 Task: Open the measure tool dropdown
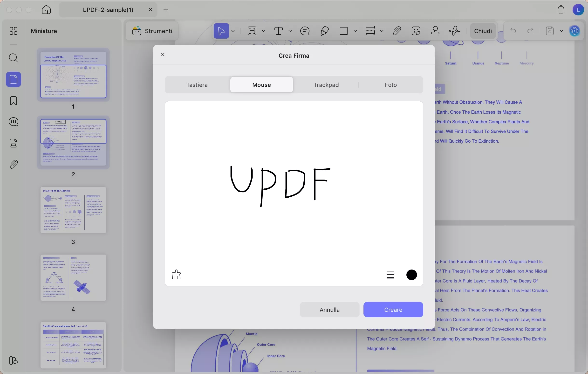coord(382,31)
